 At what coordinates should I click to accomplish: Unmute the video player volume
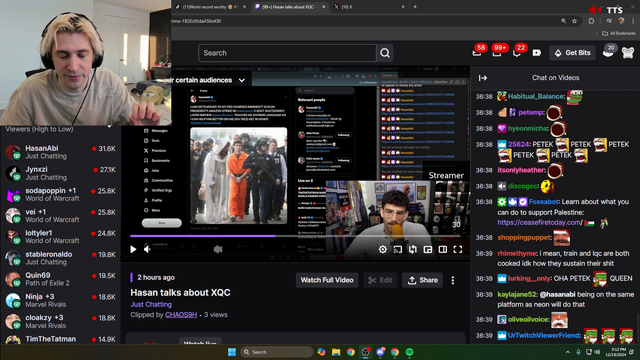pyautogui.click(x=147, y=249)
